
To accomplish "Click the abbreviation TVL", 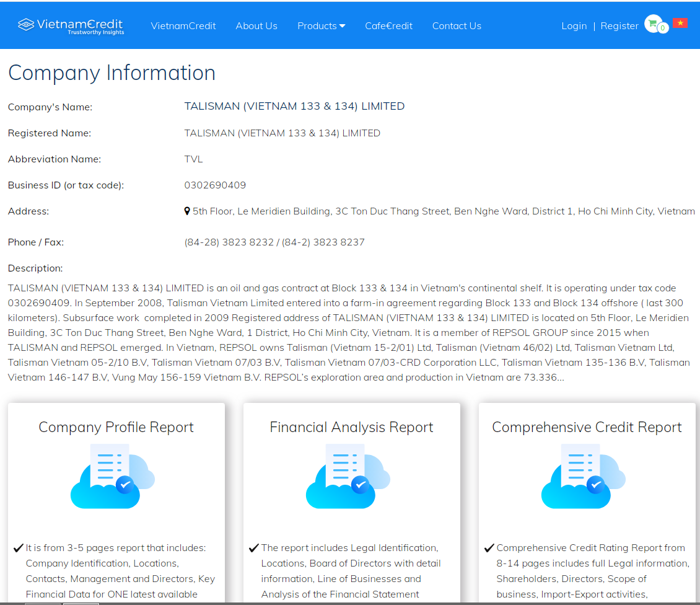I will click(193, 159).
